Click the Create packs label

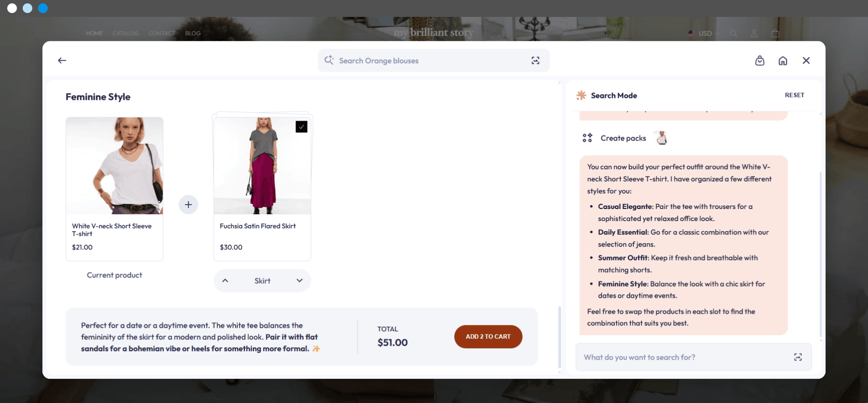(623, 138)
